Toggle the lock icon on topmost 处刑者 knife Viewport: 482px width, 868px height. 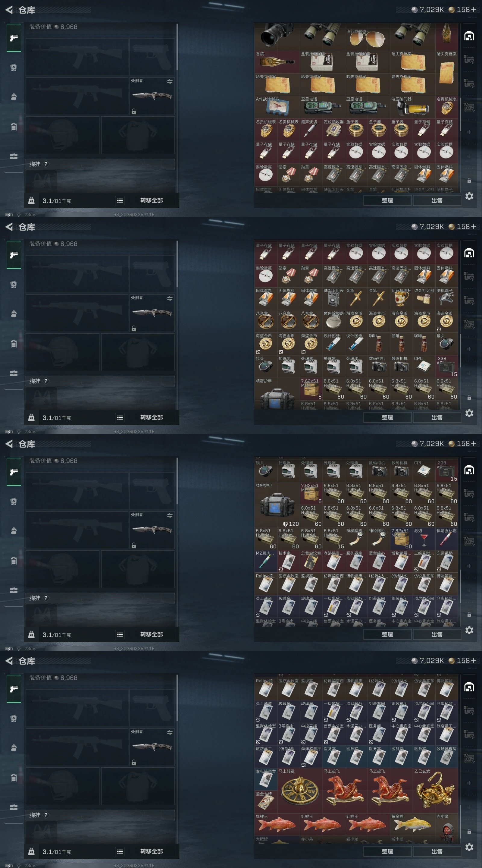(x=134, y=111)
